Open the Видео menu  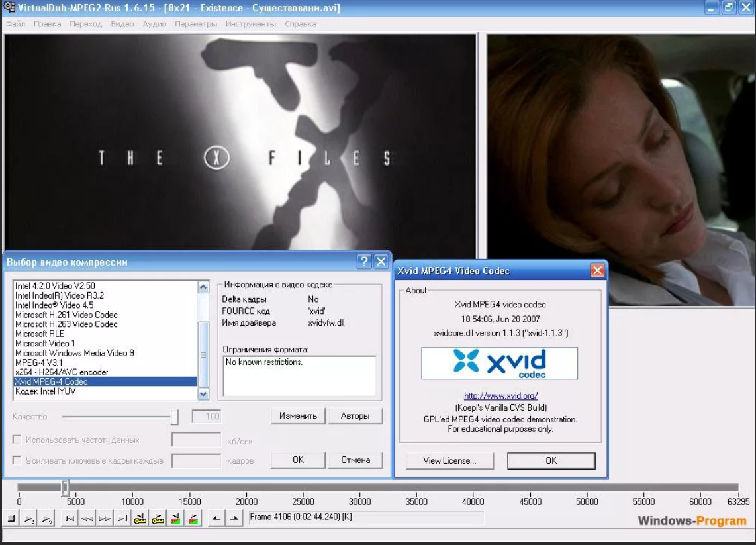click(x=122, y=24)
